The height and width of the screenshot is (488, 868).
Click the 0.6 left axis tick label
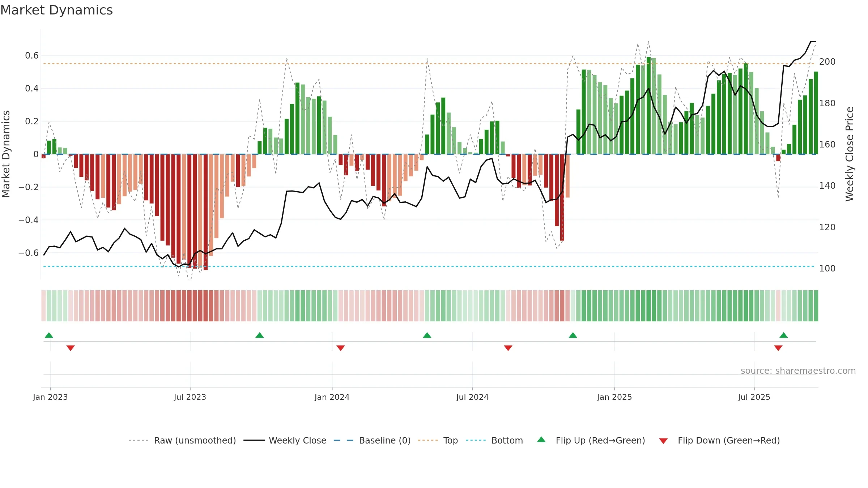32,56
